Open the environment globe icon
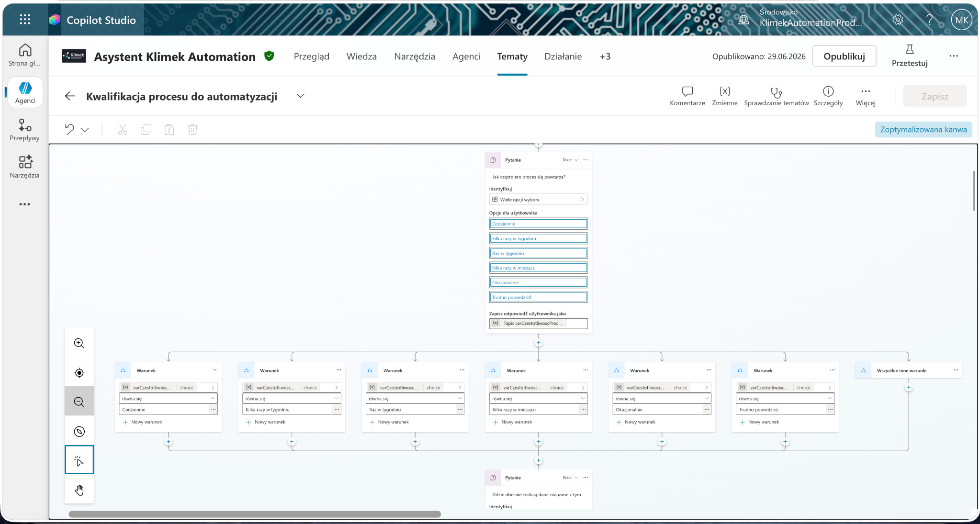Image resolution: width=980 pixels, height=524 pixels. point(743,20)
